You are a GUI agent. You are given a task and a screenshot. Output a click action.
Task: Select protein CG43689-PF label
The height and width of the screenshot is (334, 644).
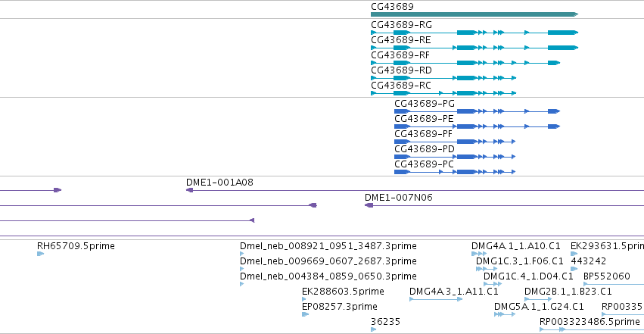click(423, 134)
